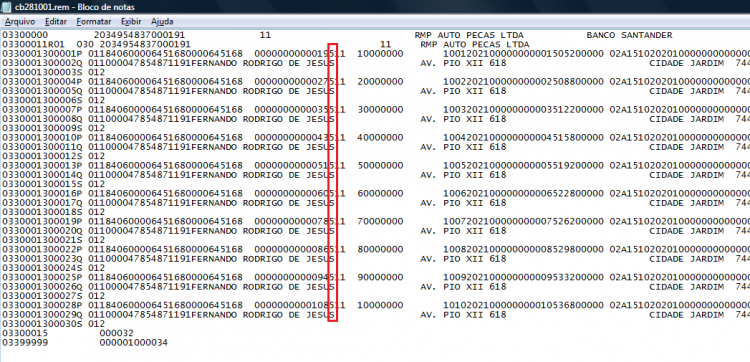The width and height of the screenshot is (750, 362).
Task: Click the value 80000000 on the 22P line
Action: coord(380,249)
